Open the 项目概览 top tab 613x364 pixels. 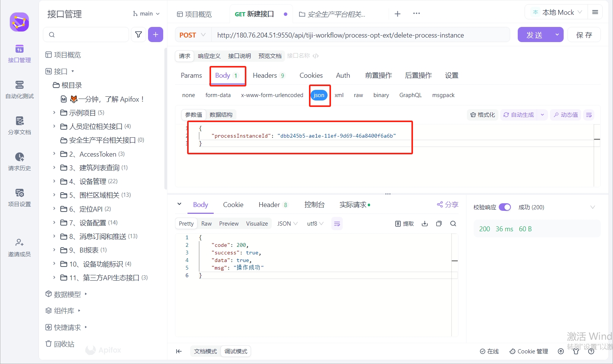194,14
